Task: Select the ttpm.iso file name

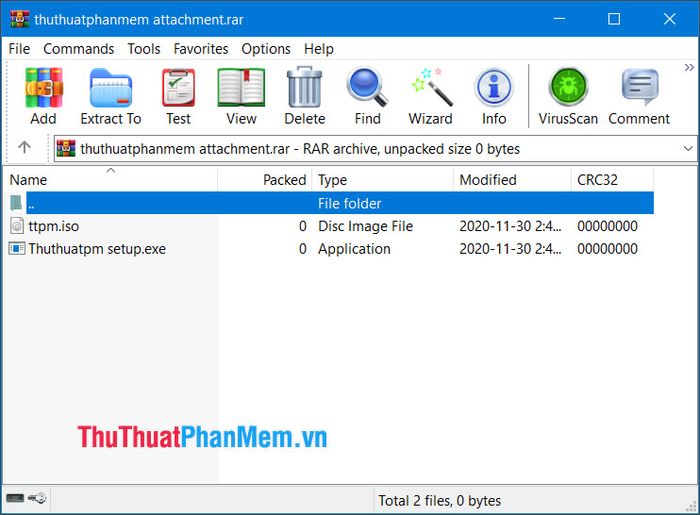Action: click(54, 226)
